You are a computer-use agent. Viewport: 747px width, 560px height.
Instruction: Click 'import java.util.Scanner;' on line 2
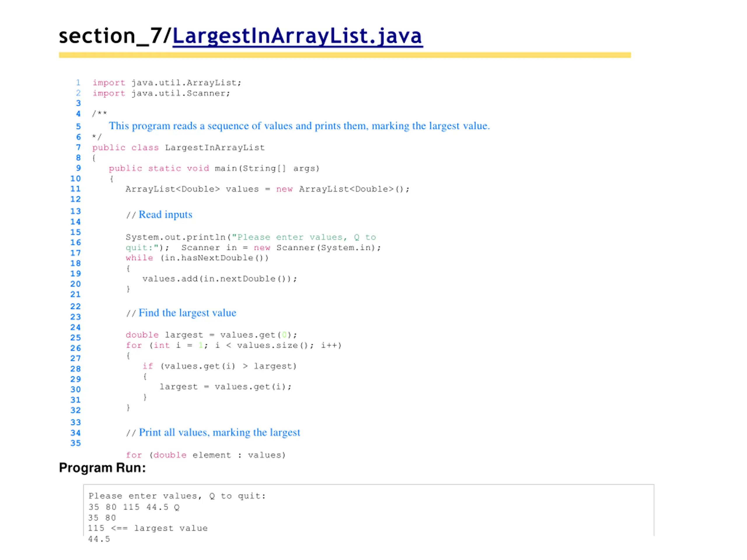[x=161, y=93]
